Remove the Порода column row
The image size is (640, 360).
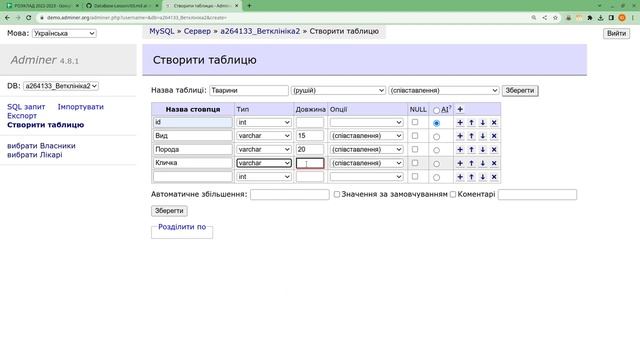[x=494, y=149]
